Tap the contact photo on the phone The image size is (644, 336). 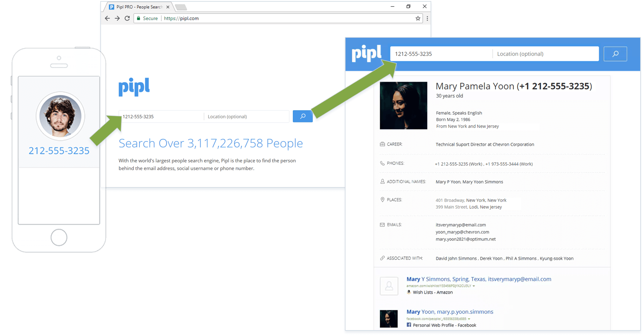[x=60, y=116]
